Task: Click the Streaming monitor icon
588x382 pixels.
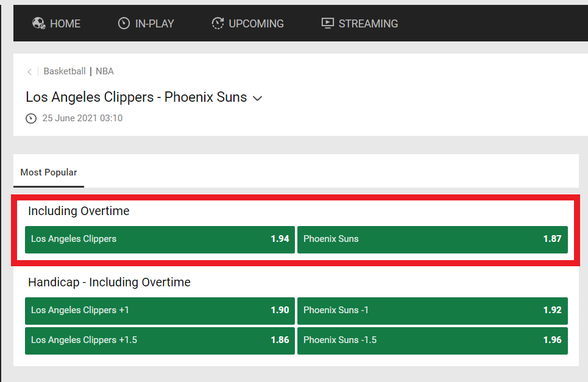Action: tap(327, 23)
